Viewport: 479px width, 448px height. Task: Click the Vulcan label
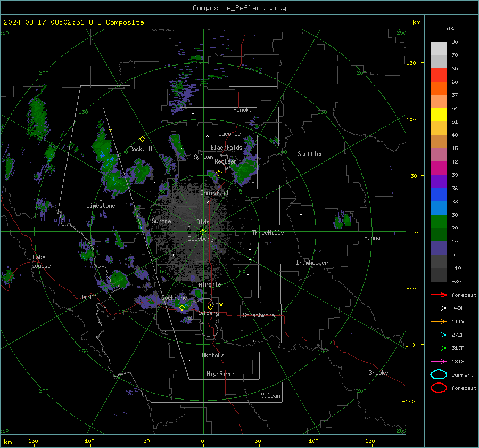(x=270, y=396)
